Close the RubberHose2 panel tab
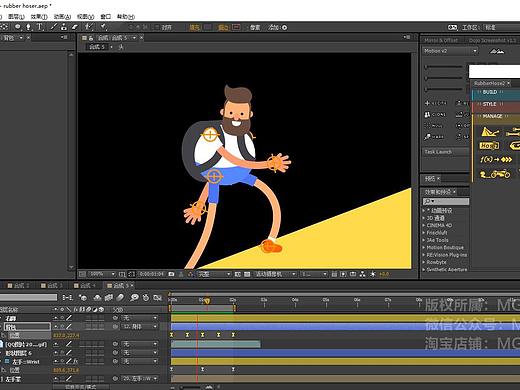The image size is (520, 390). (x=509, y=83)
